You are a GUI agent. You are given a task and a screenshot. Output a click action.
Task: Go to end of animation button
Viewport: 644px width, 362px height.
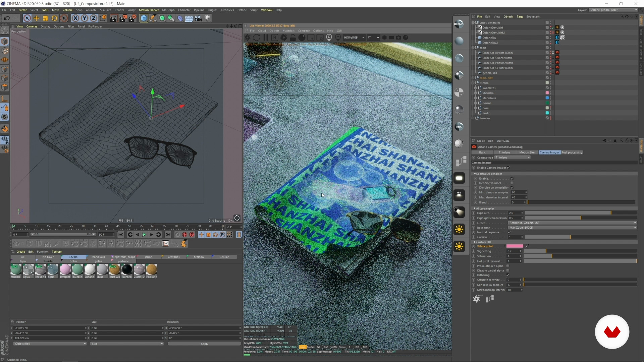click(168, 235)
